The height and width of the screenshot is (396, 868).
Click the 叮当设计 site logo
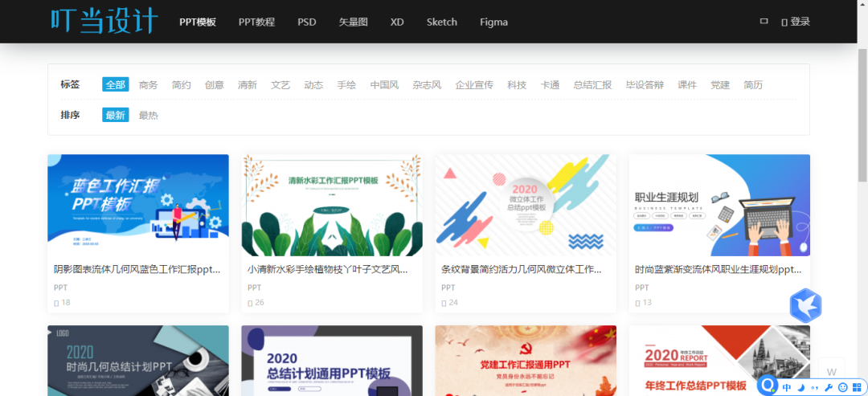104,21
